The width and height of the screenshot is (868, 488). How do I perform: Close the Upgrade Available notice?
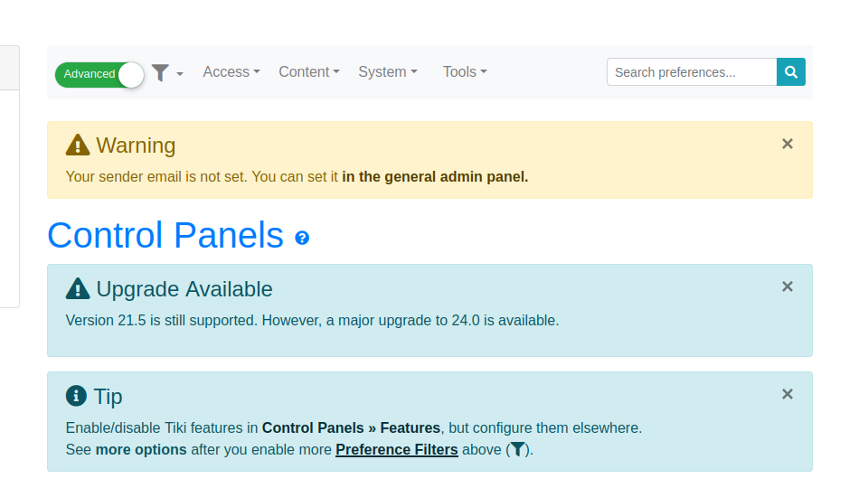(x=788, y=286)
